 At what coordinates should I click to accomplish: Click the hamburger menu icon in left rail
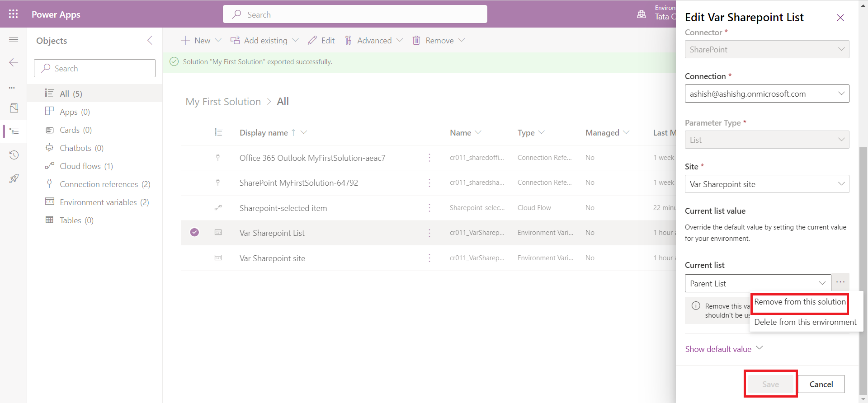click(14, 40)
